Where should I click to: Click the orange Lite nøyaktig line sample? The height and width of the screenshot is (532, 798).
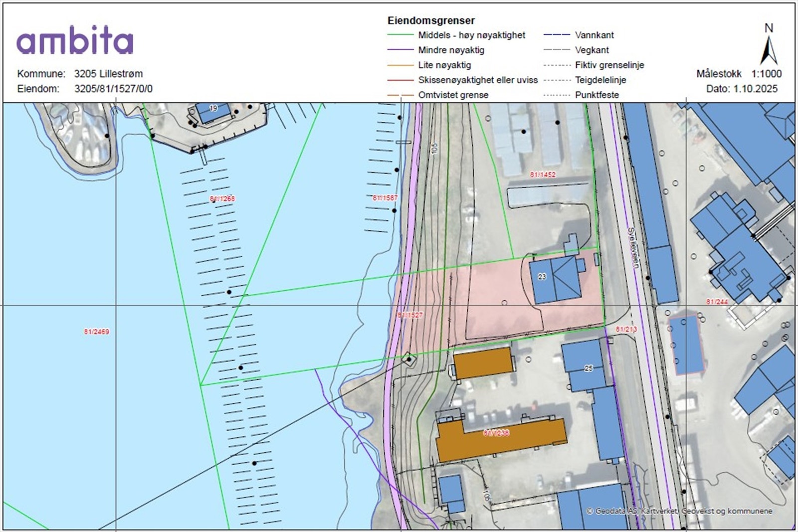[400, 65]
